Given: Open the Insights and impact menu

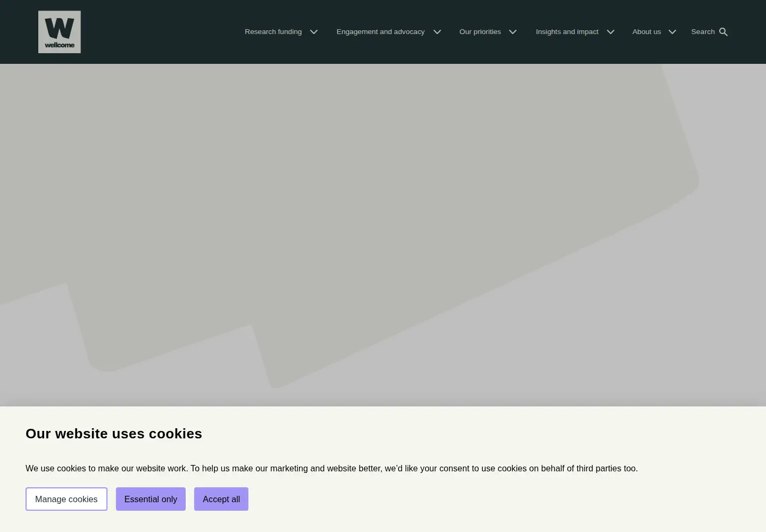Looking at the screenshot, I should coord(567,32).
